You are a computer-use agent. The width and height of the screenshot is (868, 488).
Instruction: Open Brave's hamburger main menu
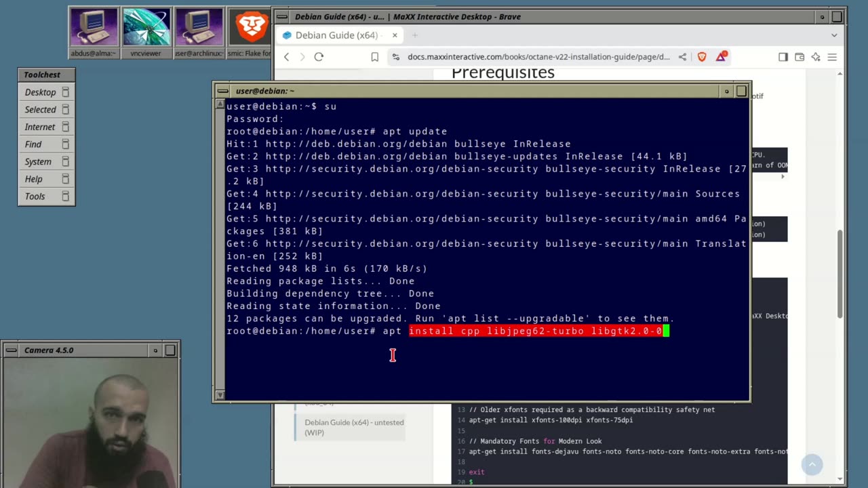pyautogui.click(x=832, y=57)
